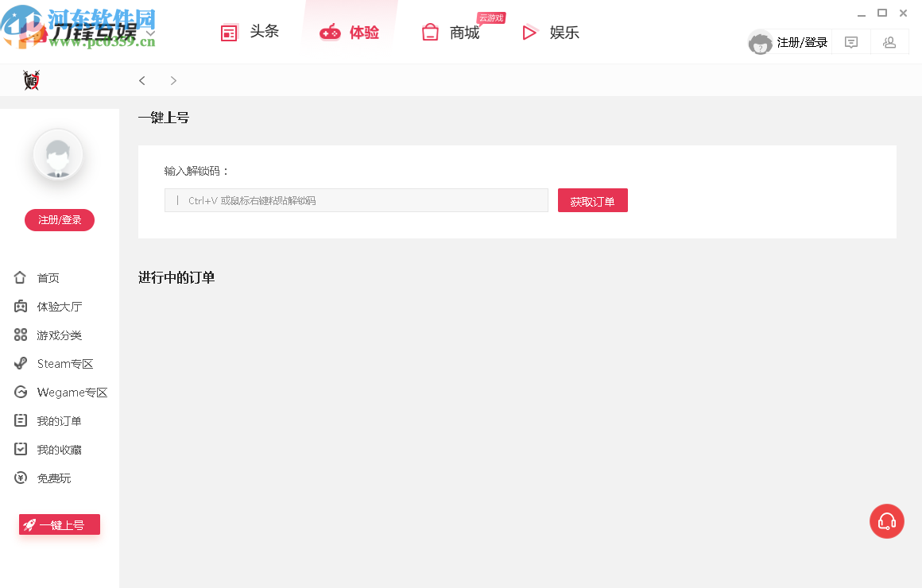
Task: Click the 游戏分类 grid icon
Action: 21,335
